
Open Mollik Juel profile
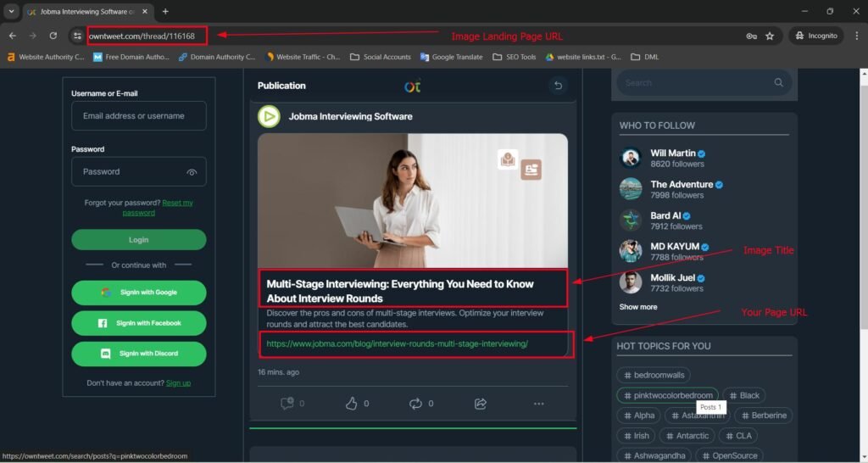pos(672,278)
